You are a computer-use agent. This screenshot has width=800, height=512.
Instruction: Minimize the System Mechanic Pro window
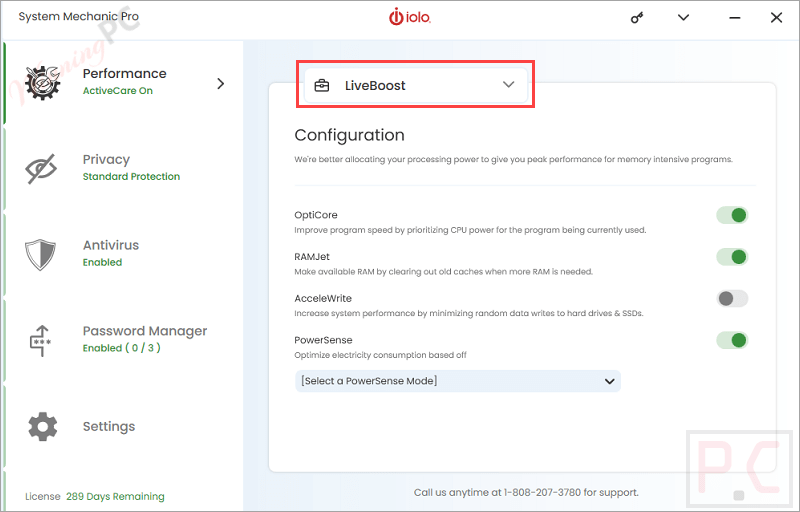tap(735, 18)
